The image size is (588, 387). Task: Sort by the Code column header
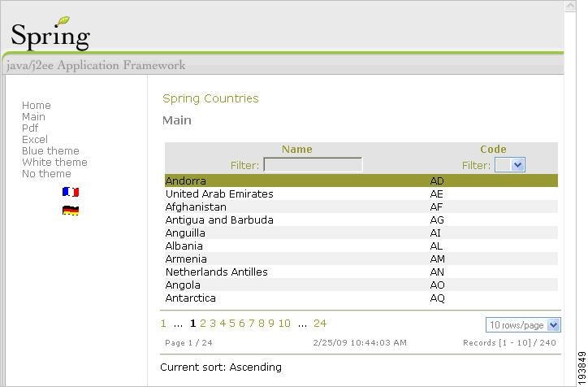[493, 150]
